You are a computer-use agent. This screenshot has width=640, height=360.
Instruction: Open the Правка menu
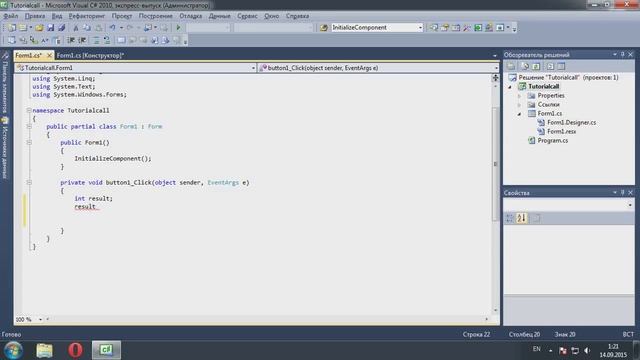pos(35,16)
